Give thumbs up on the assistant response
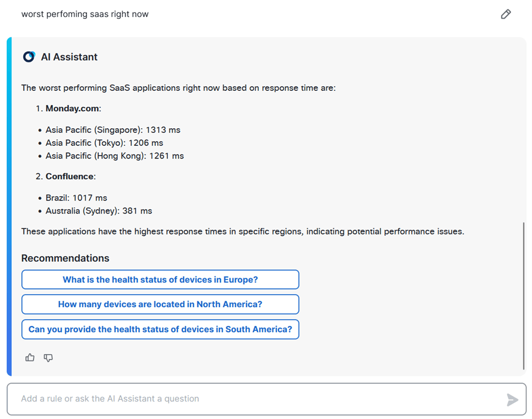 click(x=30, y=358)
